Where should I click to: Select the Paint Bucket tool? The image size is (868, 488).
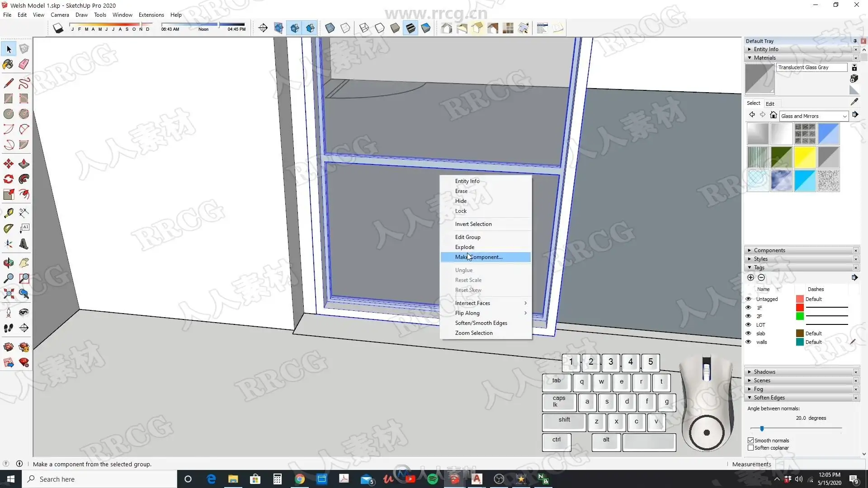[8, 64]
